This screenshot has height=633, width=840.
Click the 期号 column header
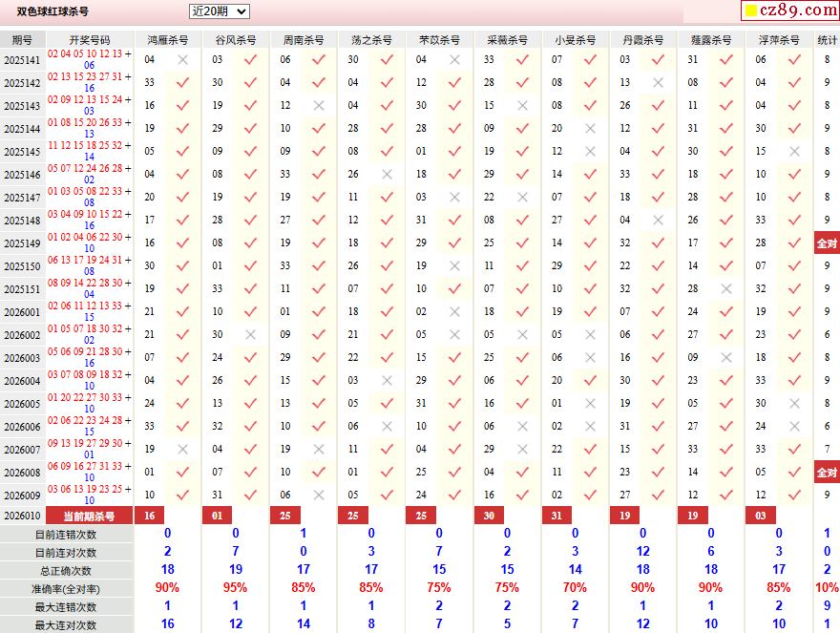(21, 40)
